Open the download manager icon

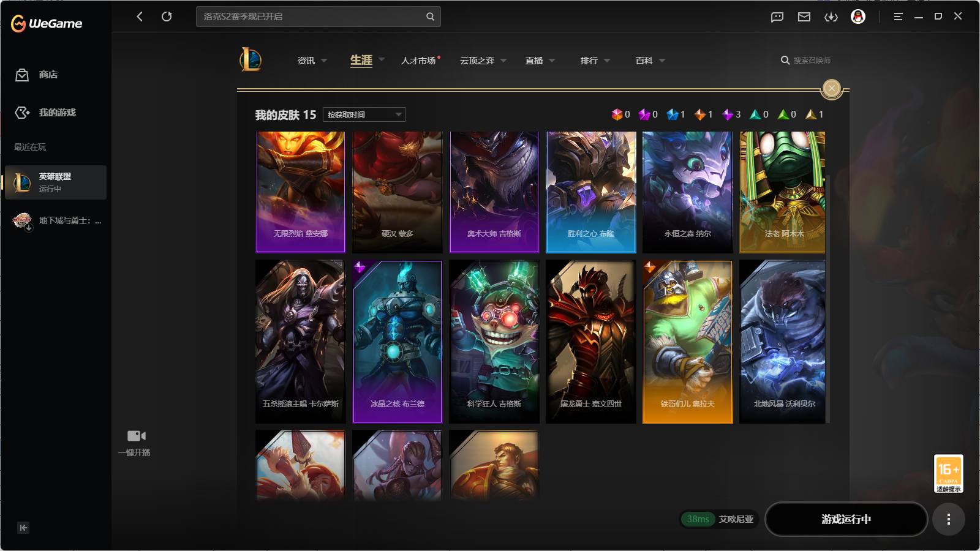(x=831, y=17)
